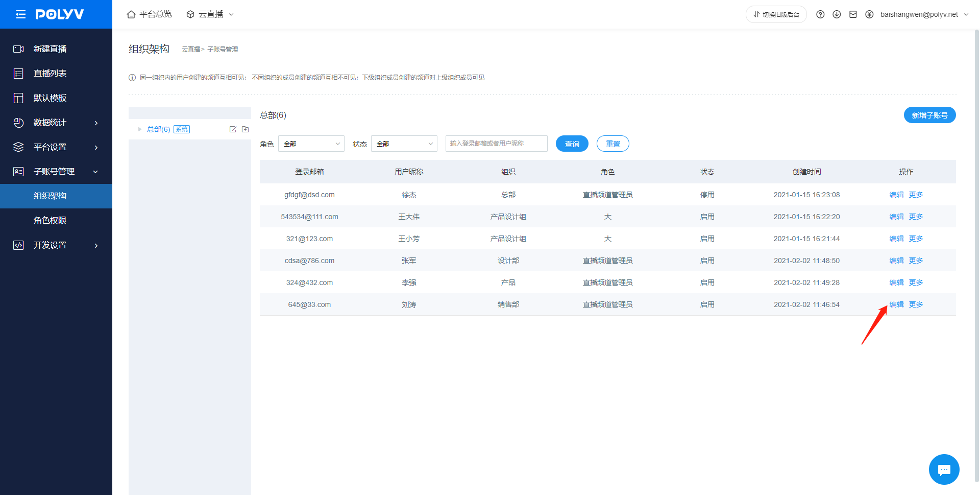Edit the 543534@111.com account
Viewport: 980px width, 495px height.
click(x=896, y=217)
